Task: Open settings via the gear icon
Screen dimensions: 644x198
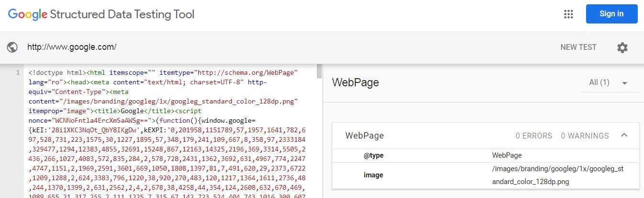Action: (x=622, y=47)
